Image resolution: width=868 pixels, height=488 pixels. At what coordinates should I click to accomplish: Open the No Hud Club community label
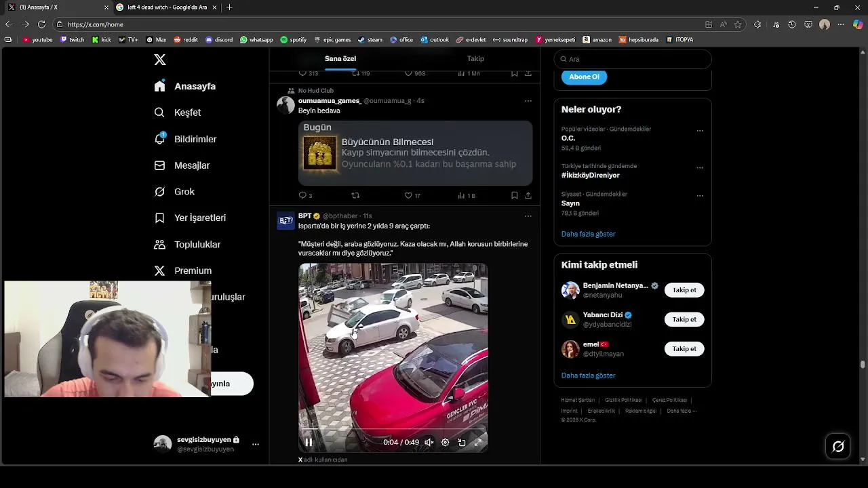coord(315,91)
